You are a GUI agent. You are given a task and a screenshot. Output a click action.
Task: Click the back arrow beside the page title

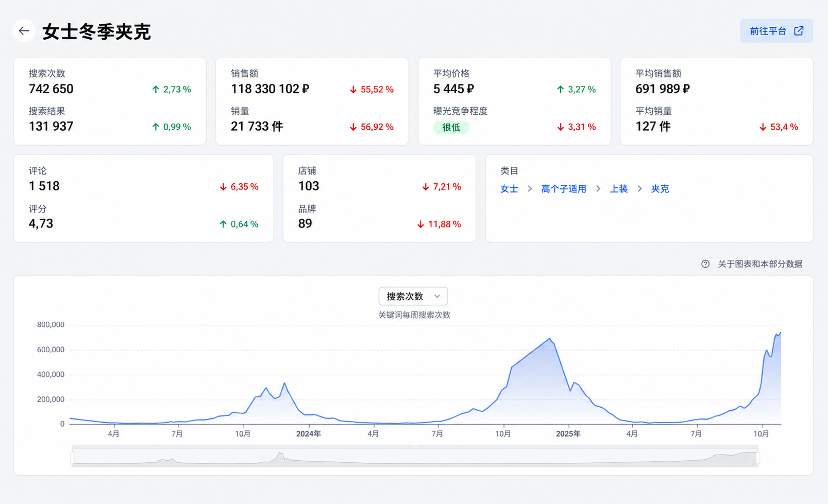coord(24,31)
